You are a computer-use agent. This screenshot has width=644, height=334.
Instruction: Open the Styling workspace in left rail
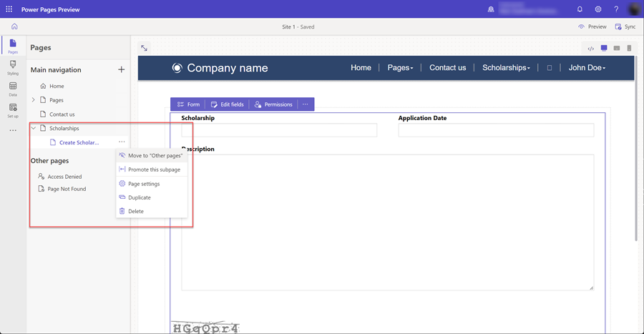[x=13, y=67]
